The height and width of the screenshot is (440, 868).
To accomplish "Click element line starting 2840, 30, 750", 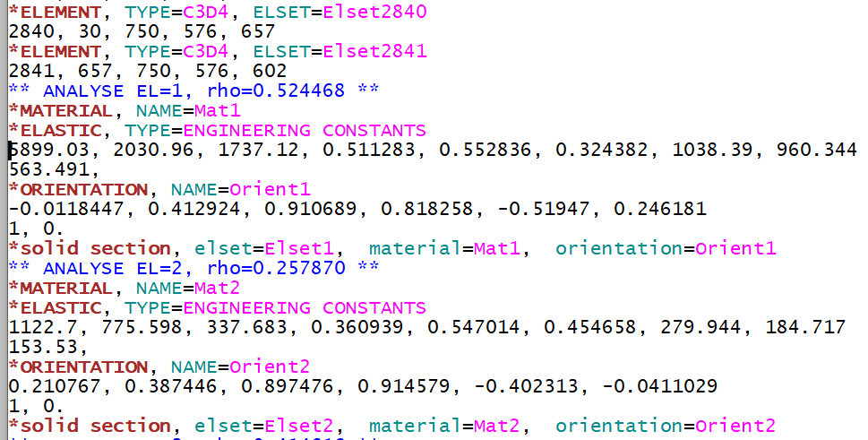I will tap(142, 31).
